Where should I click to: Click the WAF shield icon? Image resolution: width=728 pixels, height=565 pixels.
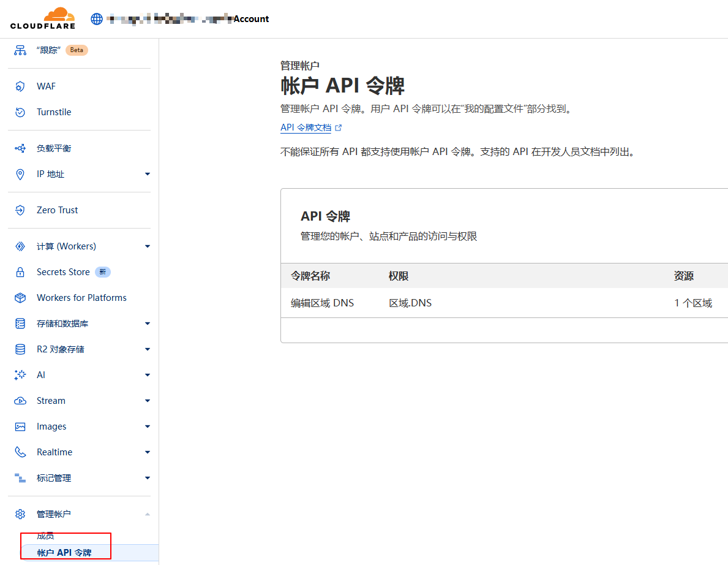click(x=20, y=86)
